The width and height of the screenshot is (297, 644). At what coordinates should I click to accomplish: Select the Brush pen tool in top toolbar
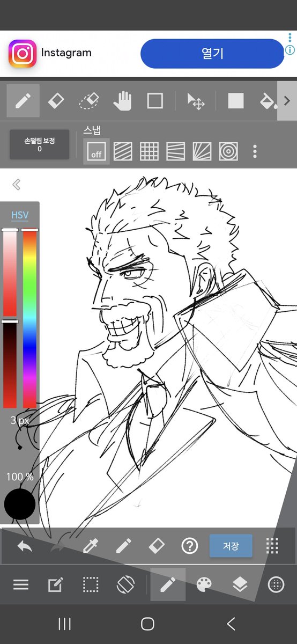pos(23,100)
